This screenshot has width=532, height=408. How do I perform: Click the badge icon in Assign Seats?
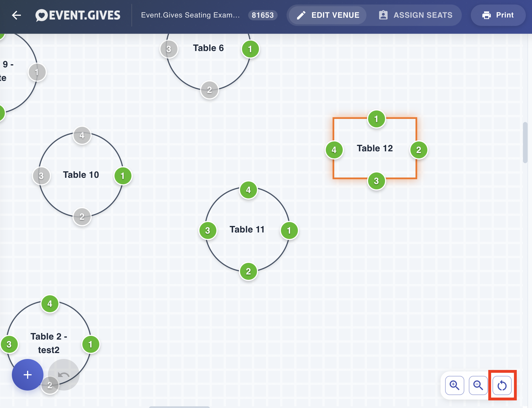tap(383, 15)
